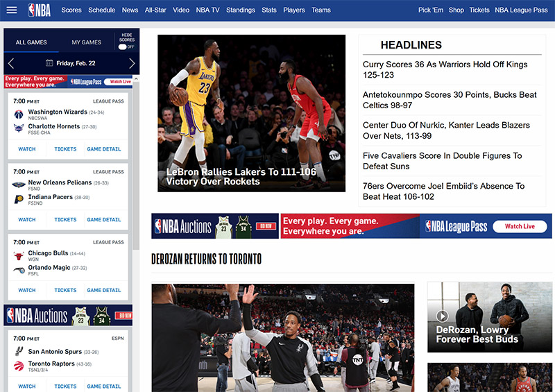Click the New Orleans Pelicans team logo
This screenshot has height=392, width=555.
[19, 185]
